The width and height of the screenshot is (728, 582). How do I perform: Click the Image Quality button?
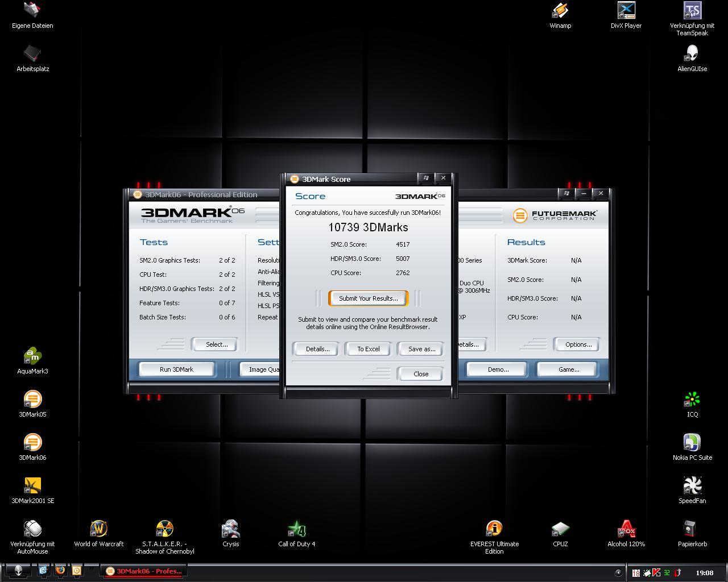tap(260, 369)
